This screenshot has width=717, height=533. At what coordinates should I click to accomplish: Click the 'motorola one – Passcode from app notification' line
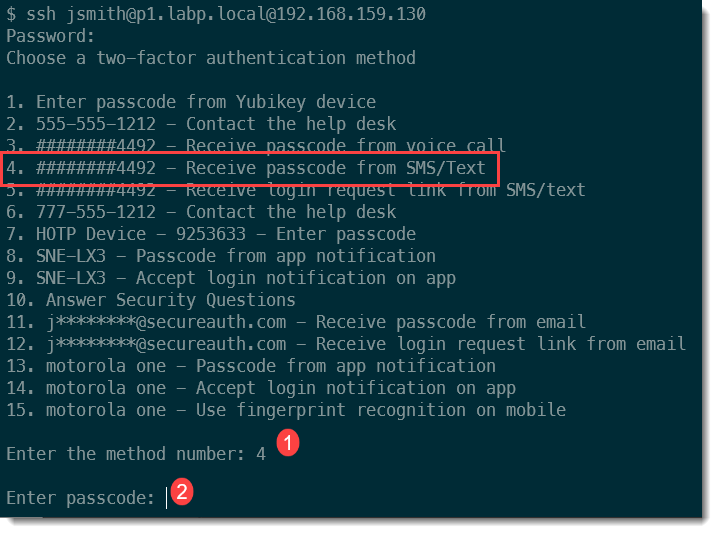click(251, 366)
